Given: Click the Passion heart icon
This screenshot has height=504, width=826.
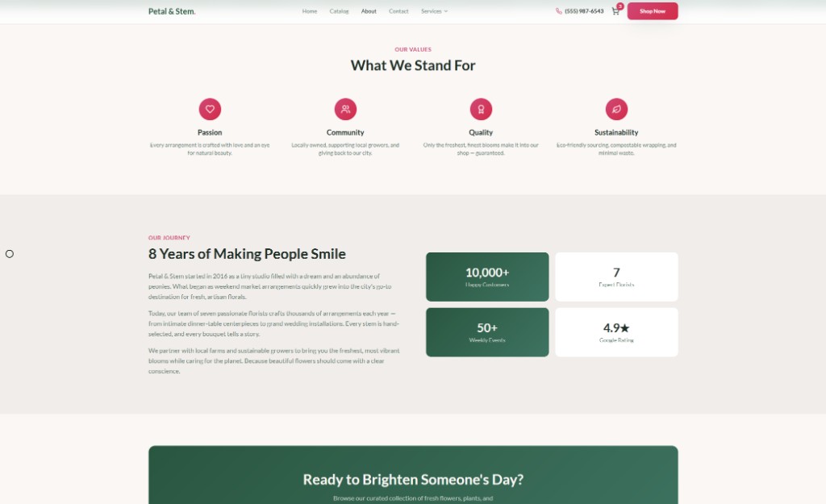Looking at the screenshot, I should (x=210, y=109).
